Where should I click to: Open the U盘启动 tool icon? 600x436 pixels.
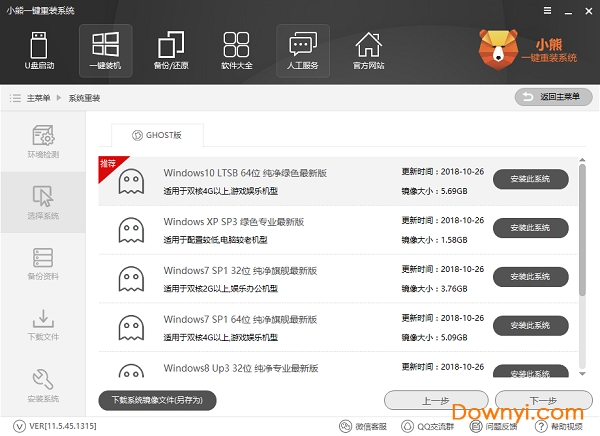[39, 51]
